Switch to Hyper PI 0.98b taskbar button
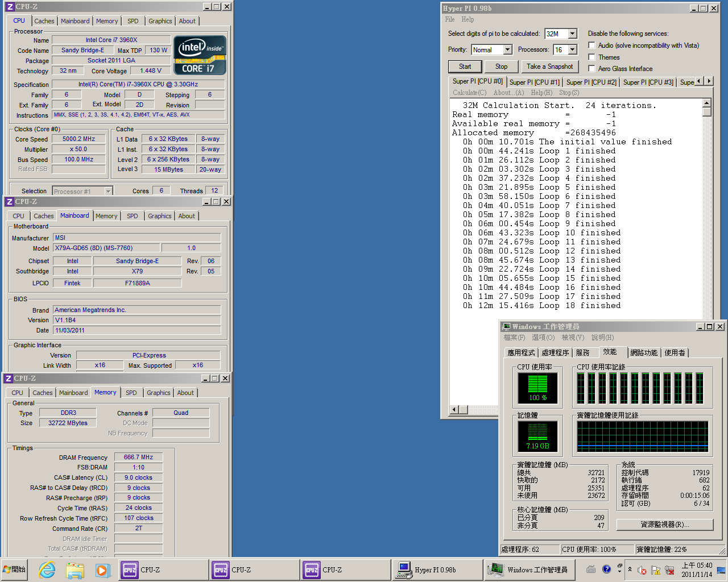 (x=436, y=569)
